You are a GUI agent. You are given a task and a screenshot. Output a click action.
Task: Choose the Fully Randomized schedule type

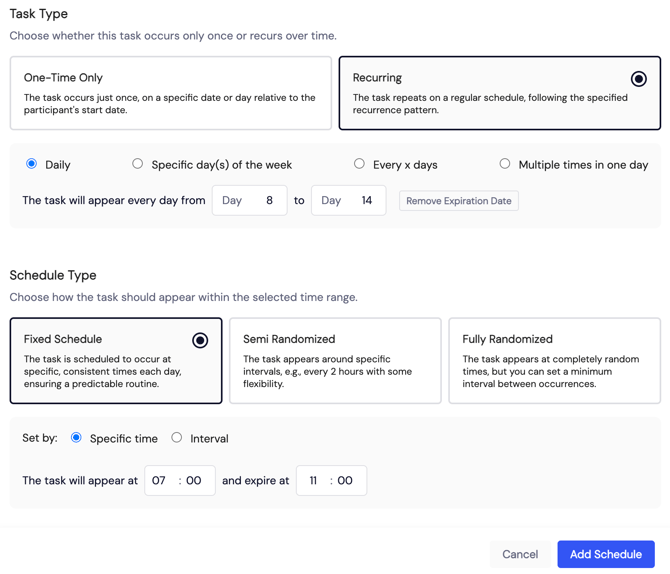click(x=554, y=360)
